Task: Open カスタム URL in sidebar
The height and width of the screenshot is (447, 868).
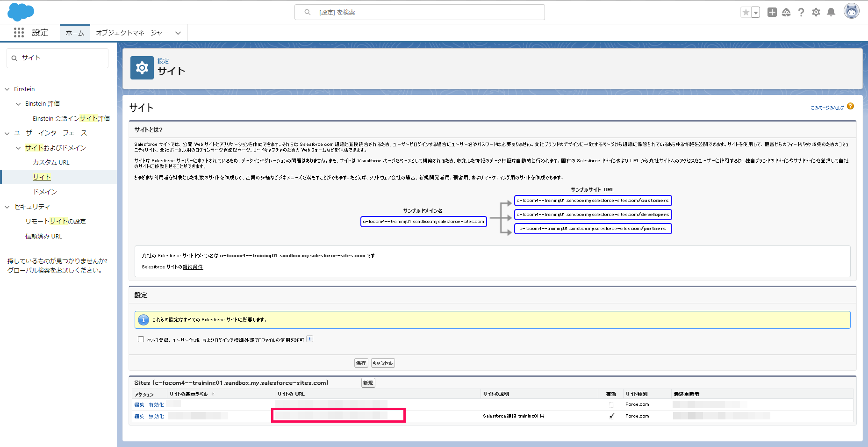Action: [x=51, y=162]
